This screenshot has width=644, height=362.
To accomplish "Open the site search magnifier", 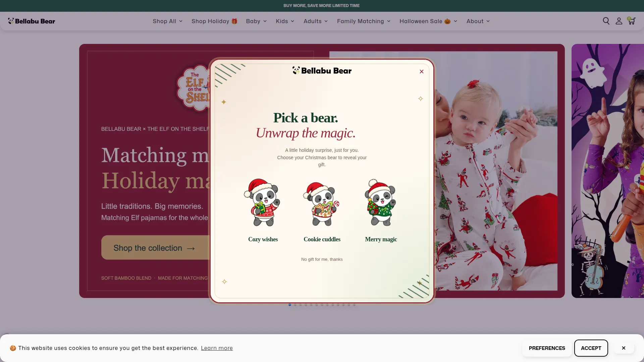I will pos(606,21).
